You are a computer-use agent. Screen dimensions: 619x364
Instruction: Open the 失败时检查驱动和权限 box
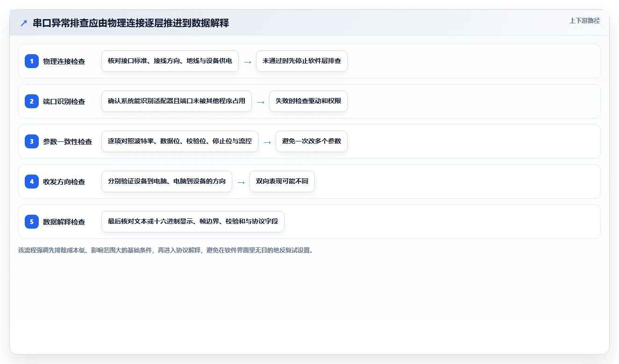pyautogui.click(x=308, y=101)
